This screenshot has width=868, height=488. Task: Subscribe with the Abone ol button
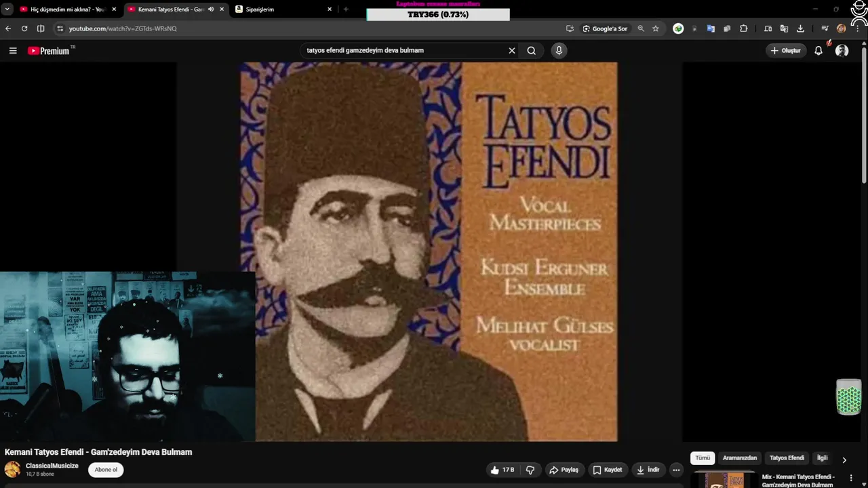click(x=106, y=470)
